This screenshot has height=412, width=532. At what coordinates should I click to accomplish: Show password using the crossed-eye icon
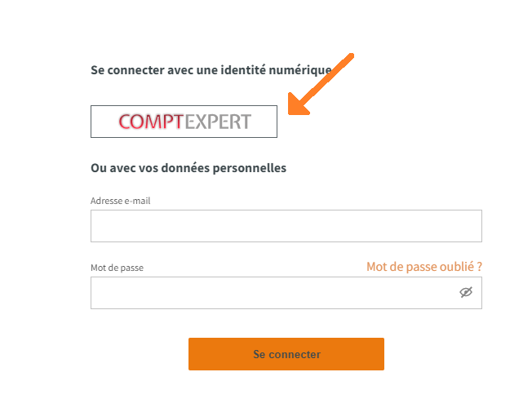coord(466,292)
